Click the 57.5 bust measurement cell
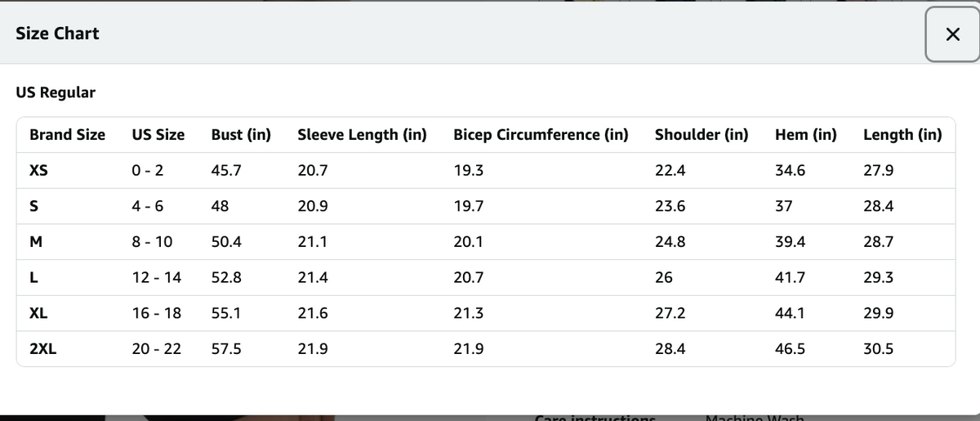 tap(226, 349)
